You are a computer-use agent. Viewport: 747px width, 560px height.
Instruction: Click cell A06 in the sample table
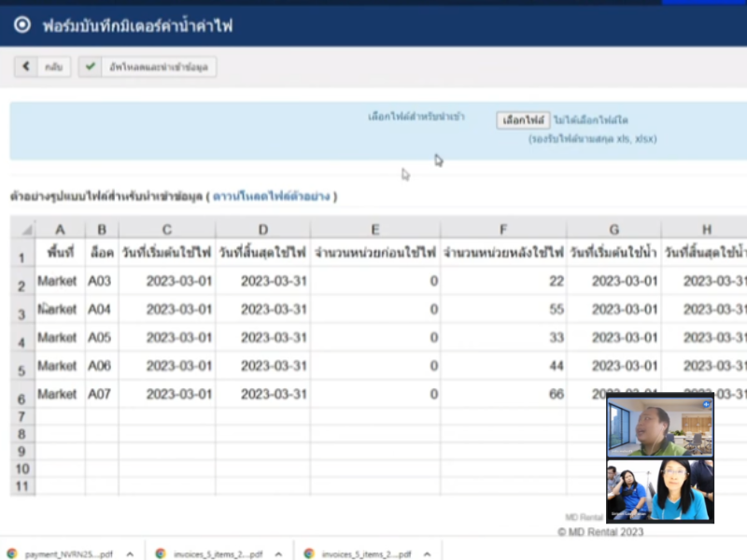click(x=99, y=366)
